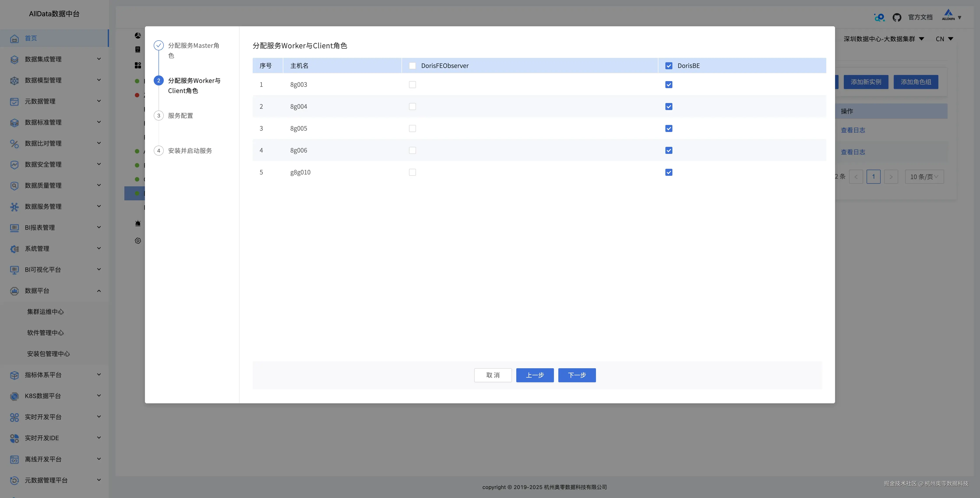Click the home icon beside 首页

pos(14,38)
